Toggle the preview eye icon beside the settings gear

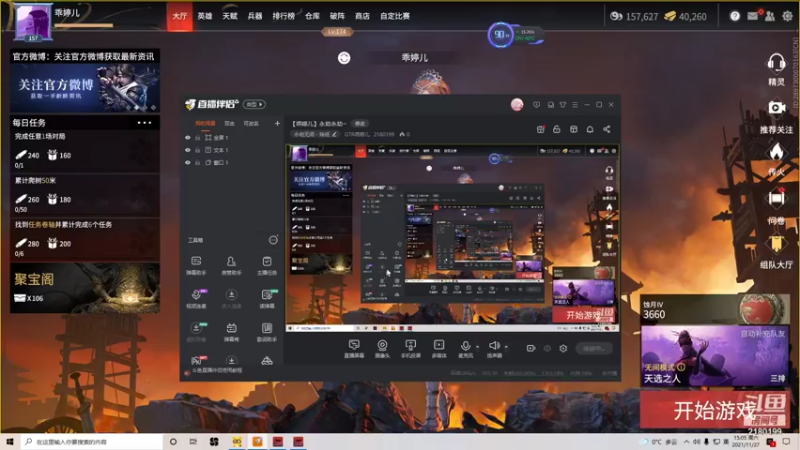coord(547,348)
